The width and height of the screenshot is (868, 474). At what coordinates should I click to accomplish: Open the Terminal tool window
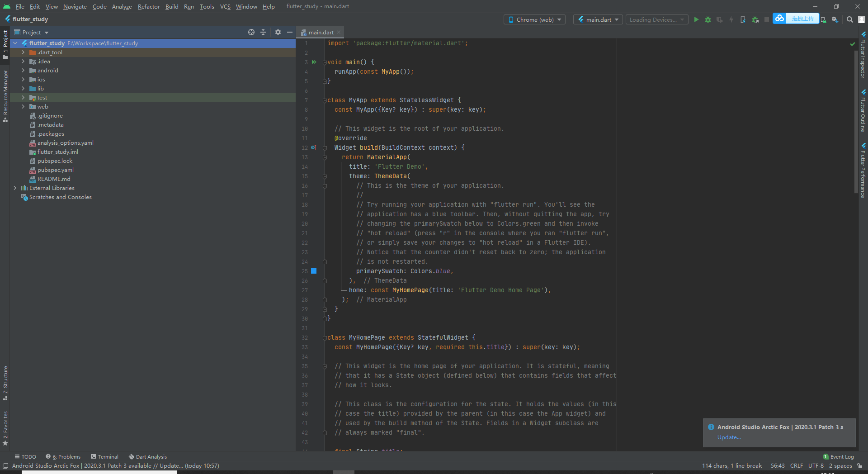pyautogui.click(x=104, y=457)
